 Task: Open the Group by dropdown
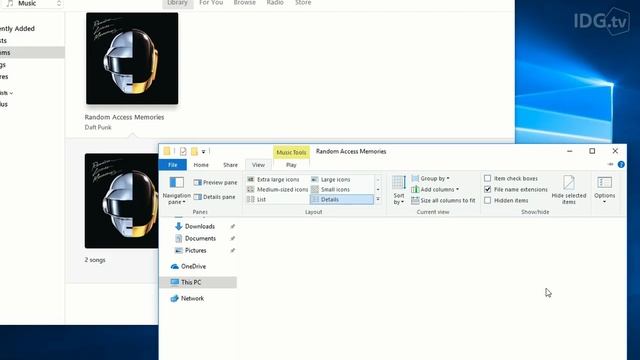[431, 178]
